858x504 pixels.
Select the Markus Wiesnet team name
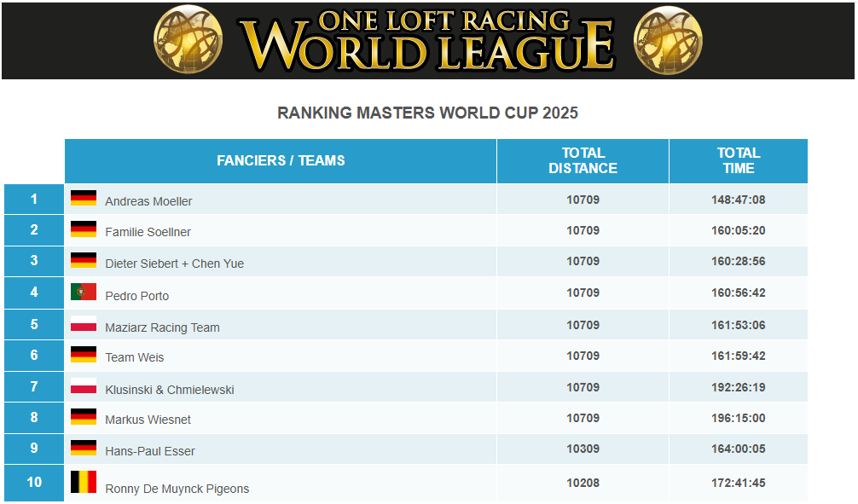click(148, 420)
